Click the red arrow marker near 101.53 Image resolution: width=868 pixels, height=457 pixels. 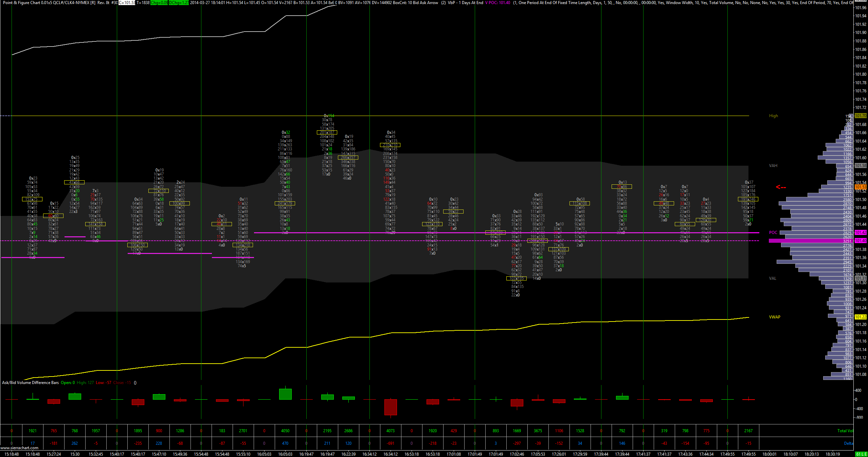(781, 187)
